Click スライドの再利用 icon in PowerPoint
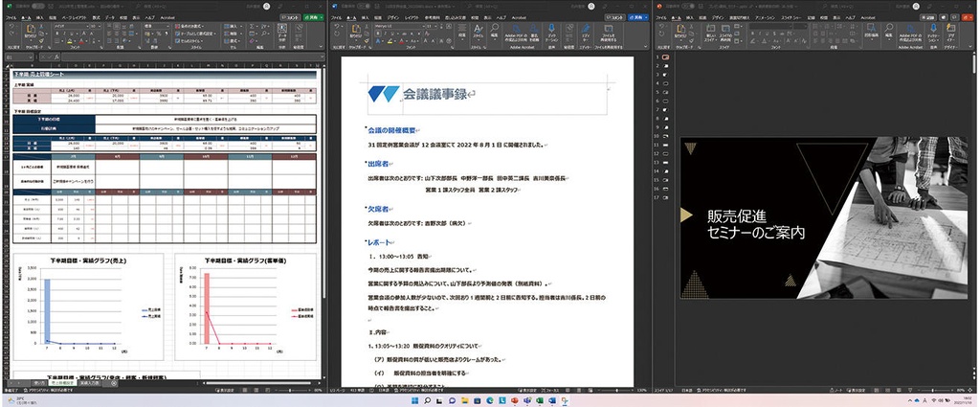The image size is (980, 407). 725,28
